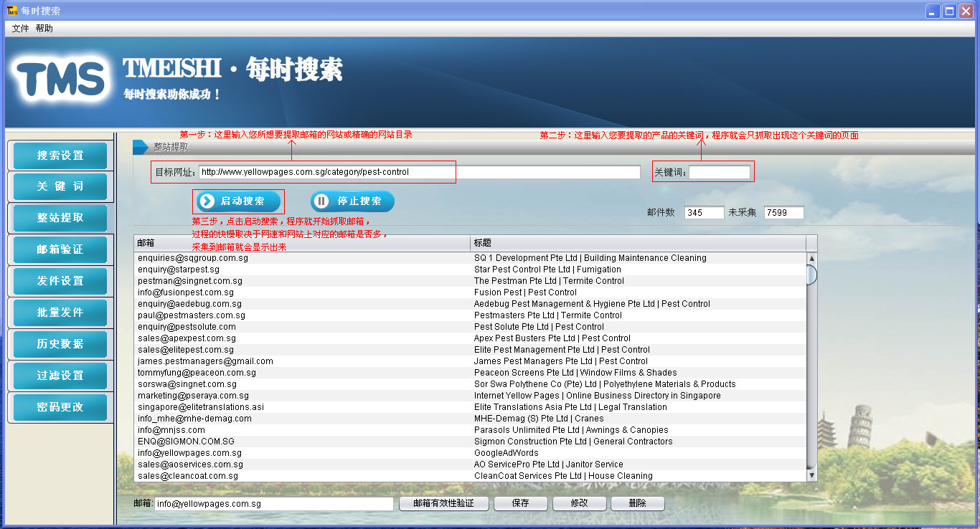The width and height of the screenshot is (980, 529).
Task: Open the 批量发件 sidebar section
Action: tap(60, 313)
